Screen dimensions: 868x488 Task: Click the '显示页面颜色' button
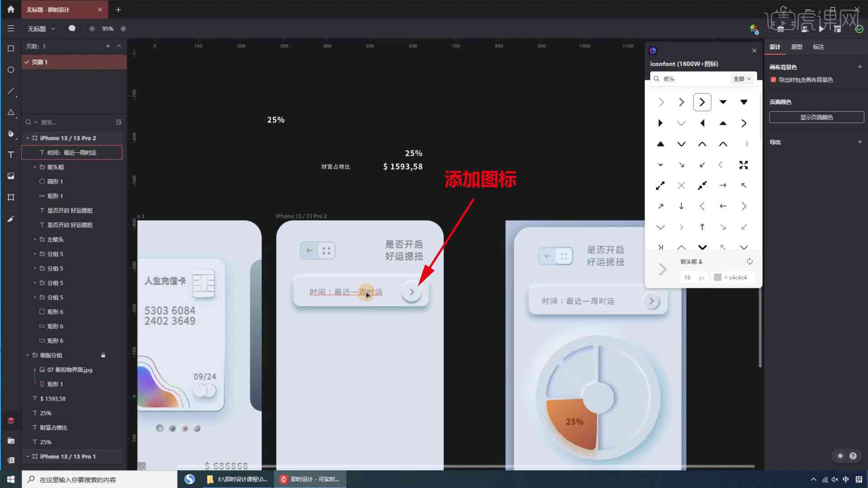tap(815, 117)
